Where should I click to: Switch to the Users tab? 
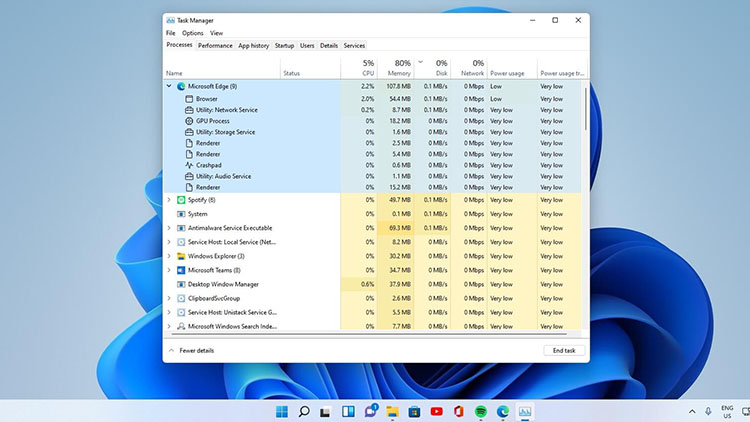click(x=307, y=45)
